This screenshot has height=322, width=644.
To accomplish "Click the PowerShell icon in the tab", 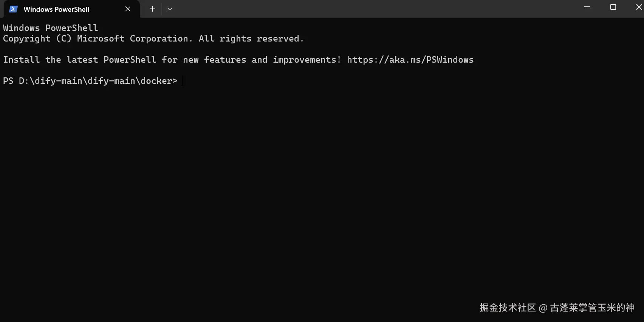I will pos(13,9).
